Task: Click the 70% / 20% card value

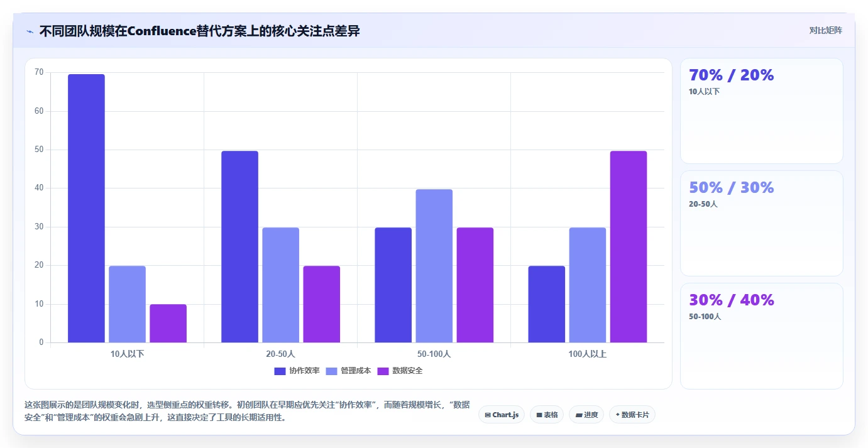Action: tap(731, 75)
